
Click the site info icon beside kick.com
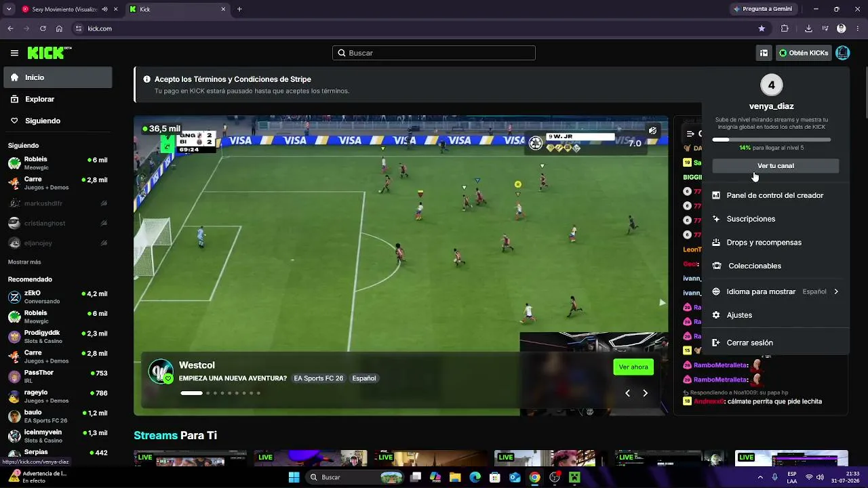click(x=79, y=28)
